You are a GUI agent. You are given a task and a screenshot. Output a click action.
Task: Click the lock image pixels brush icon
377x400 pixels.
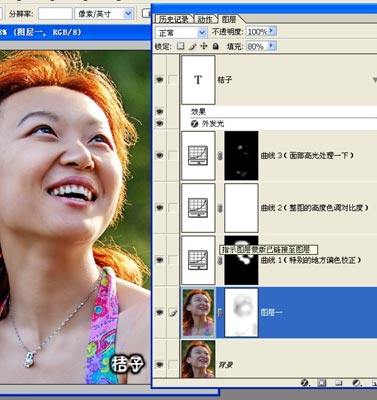pyautogui.click(x=192, y=46)
